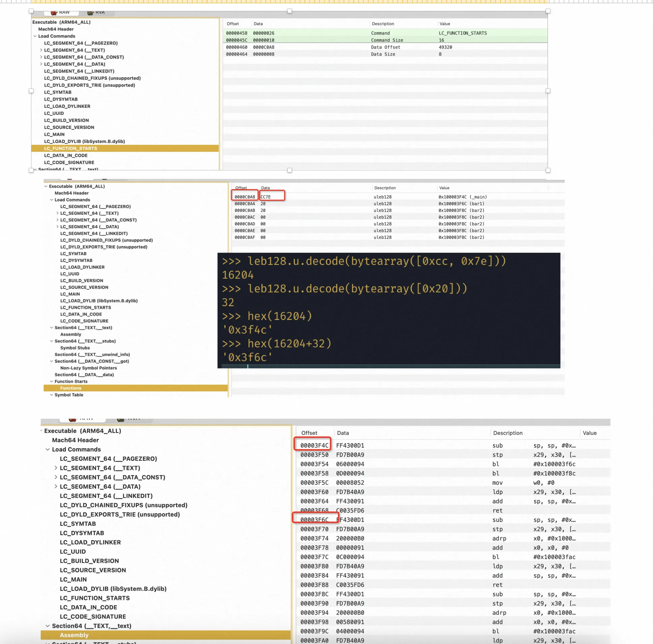This screenshot has width=653, height=644.
Task: Expand LC_SEGMENT_64 (__DATA) chevron in top window
Action: pyautogui.click(x=41, y=64)
